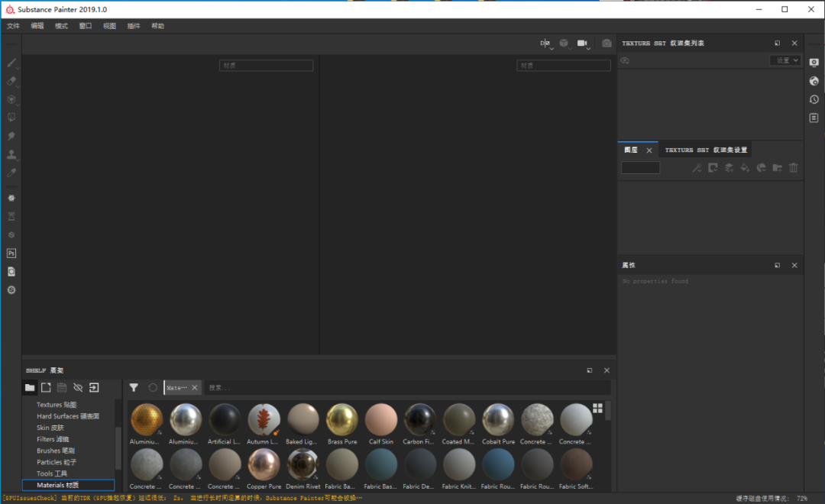825x504 pixels.
Task: Open the right viewport 材质 channel dropdown
Action: click(x=564, y=65)
